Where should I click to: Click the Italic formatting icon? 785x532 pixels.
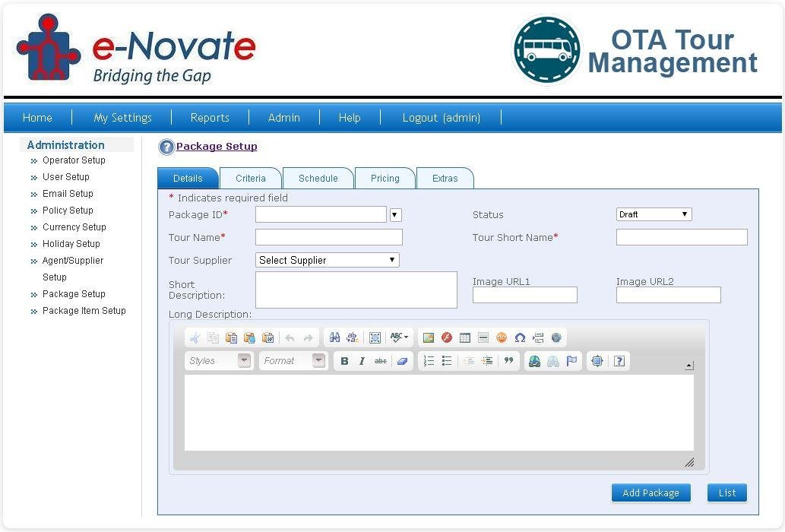point(362,361)
